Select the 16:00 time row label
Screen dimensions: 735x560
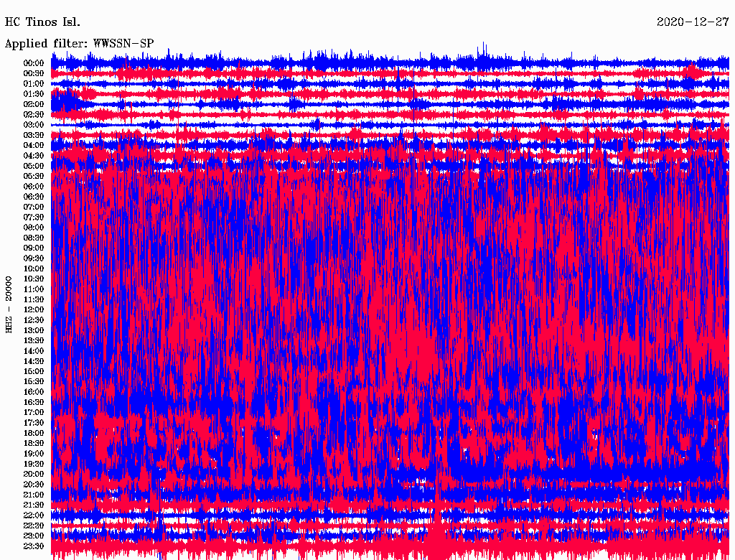pyautogui.click(x=34, y=392)
